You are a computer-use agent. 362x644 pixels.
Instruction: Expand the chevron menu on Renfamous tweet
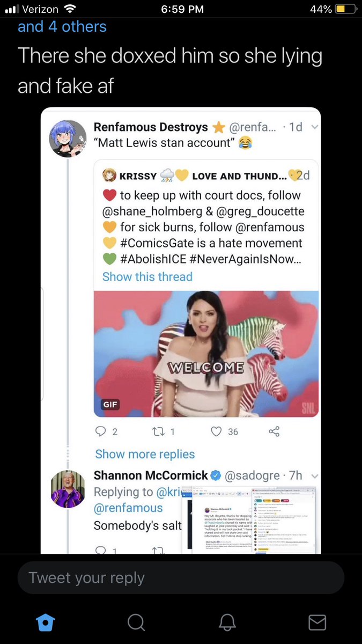pyautogui.click(x=314, y=127)
